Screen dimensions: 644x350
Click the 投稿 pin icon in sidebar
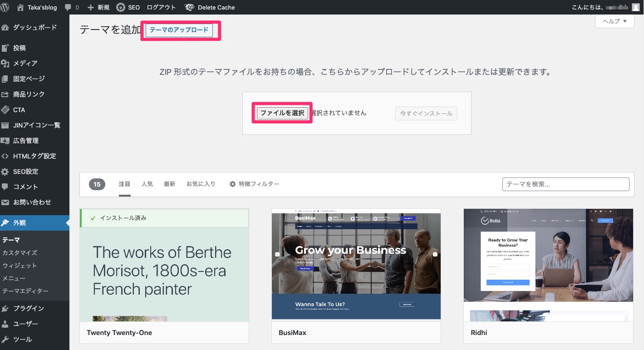[5, 48]
